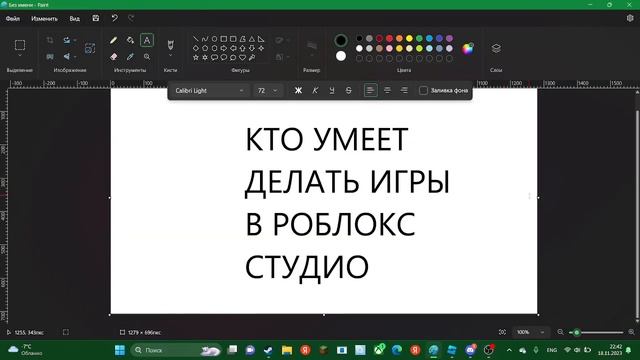Open the weather widget on taskbar
Viewport: 640px width, 360px height.
point(25,350)
